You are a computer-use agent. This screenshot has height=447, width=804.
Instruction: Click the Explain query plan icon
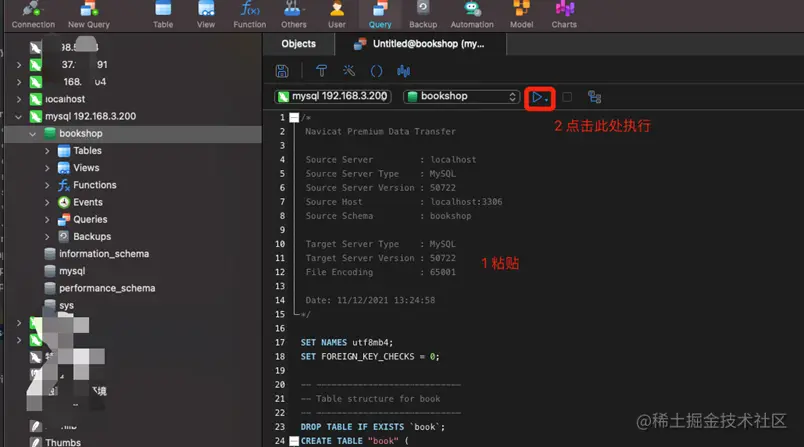[594, 97]
